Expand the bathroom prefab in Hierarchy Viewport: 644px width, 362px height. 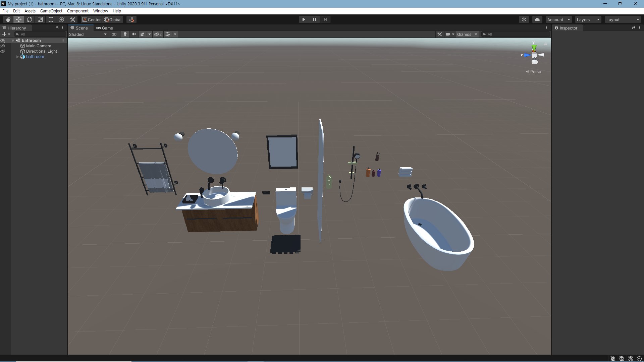18,57
